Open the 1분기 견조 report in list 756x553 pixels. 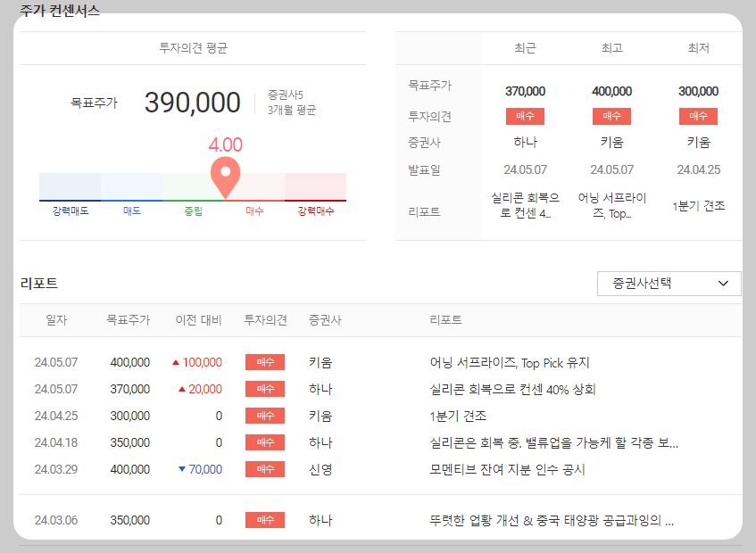tap(458, 416)
